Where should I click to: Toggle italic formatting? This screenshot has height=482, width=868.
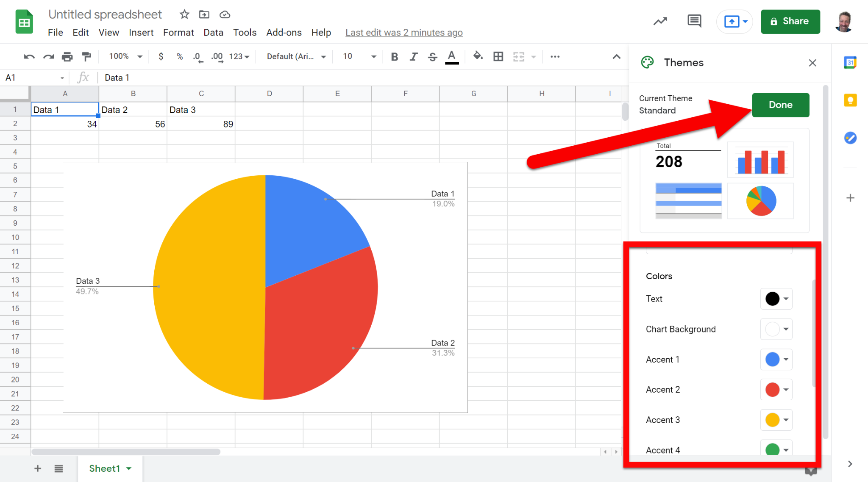tap(413, 57)
